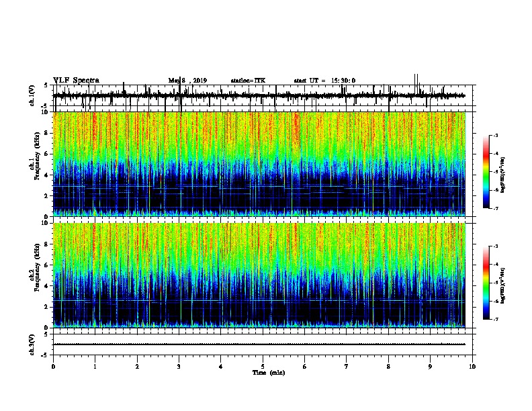Click the "-5" tick on ch.1(V) axis

45,106
